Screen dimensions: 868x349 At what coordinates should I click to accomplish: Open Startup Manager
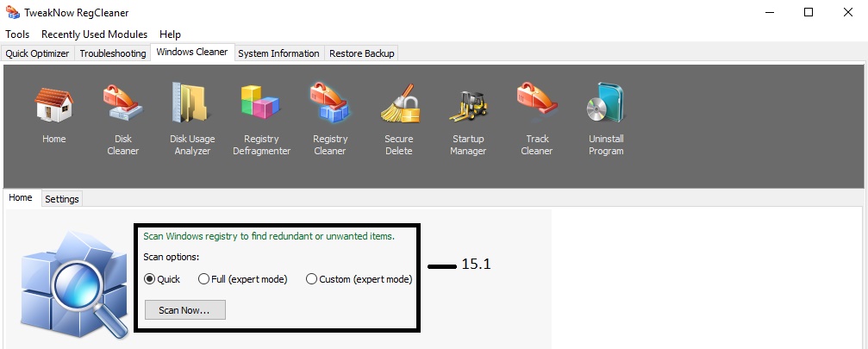tap(468, 105)
